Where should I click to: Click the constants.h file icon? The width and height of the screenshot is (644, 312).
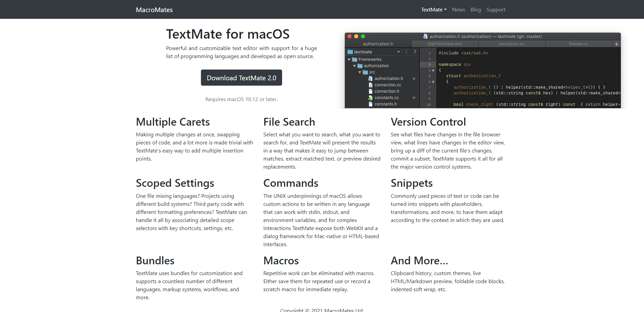tap(370, 104)
